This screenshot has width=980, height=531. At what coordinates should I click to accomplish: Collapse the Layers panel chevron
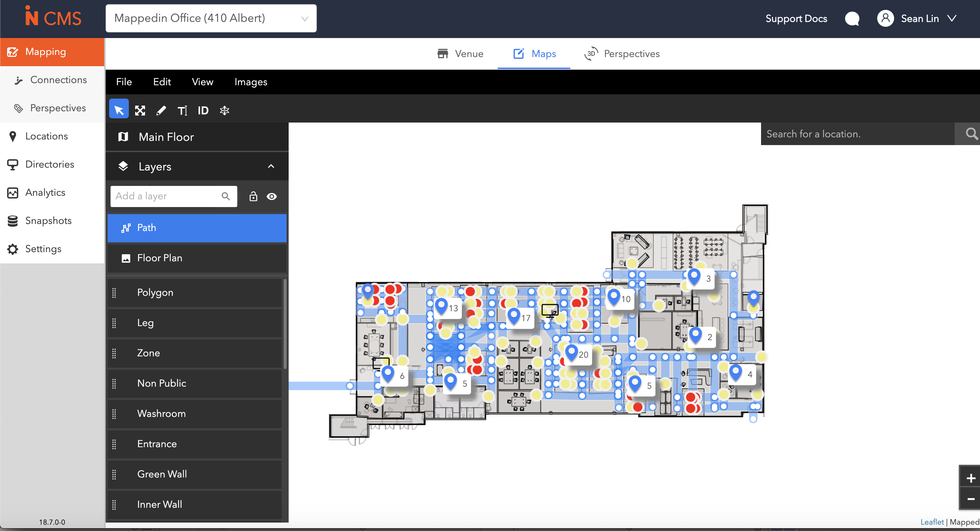271,166
